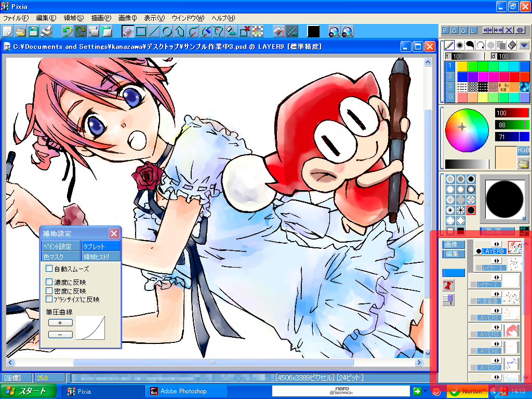Select the rectangle drawing tool
This screenshot has width=532, height=399.
pos(141,32)
